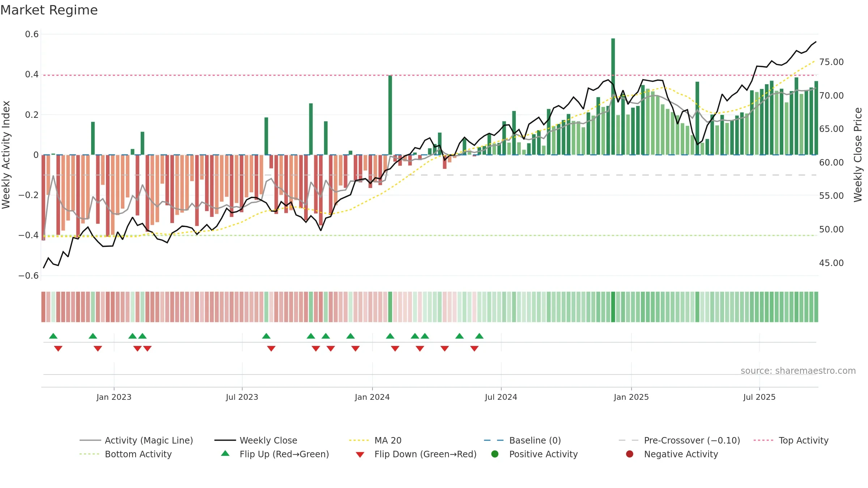The width and height of the screenshot is (868, 488).
Task: Click the −0.6 activity axis label
Action: pyautogui.click(x=29, y=276)
